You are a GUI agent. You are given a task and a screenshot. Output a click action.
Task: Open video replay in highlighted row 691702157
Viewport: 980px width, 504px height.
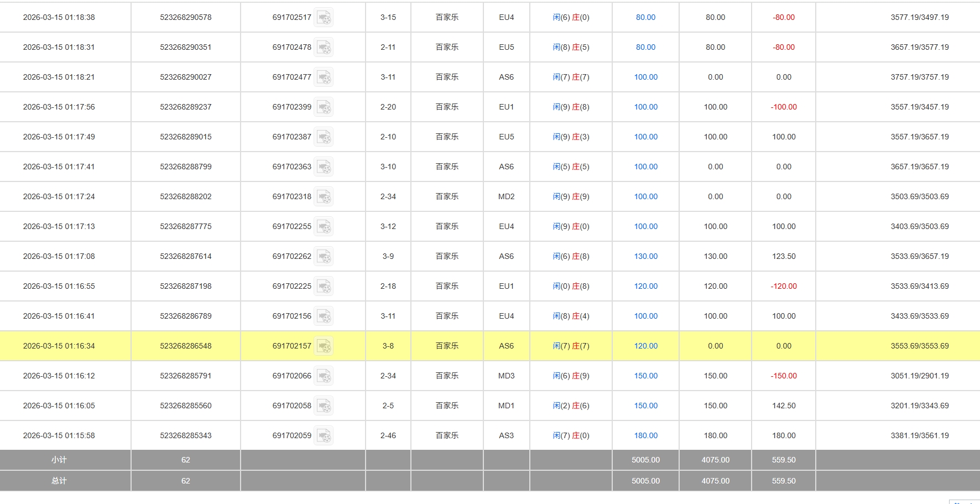coord(324,346)
